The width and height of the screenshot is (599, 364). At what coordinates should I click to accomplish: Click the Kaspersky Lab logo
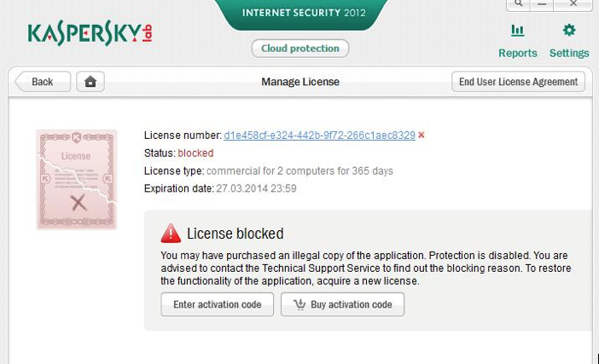pyautogui.click(x=90, y=33)
